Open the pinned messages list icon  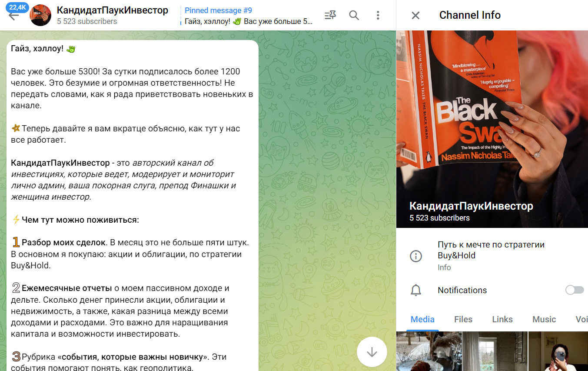[x=330, y=15]
